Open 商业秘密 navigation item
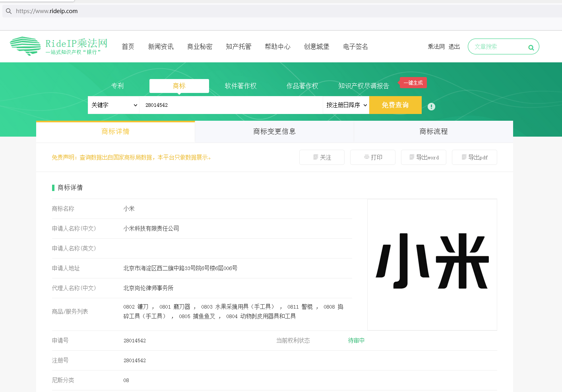The height and width of the screenshot is (392, 562). pyautogui.click(x=200, y=46)
